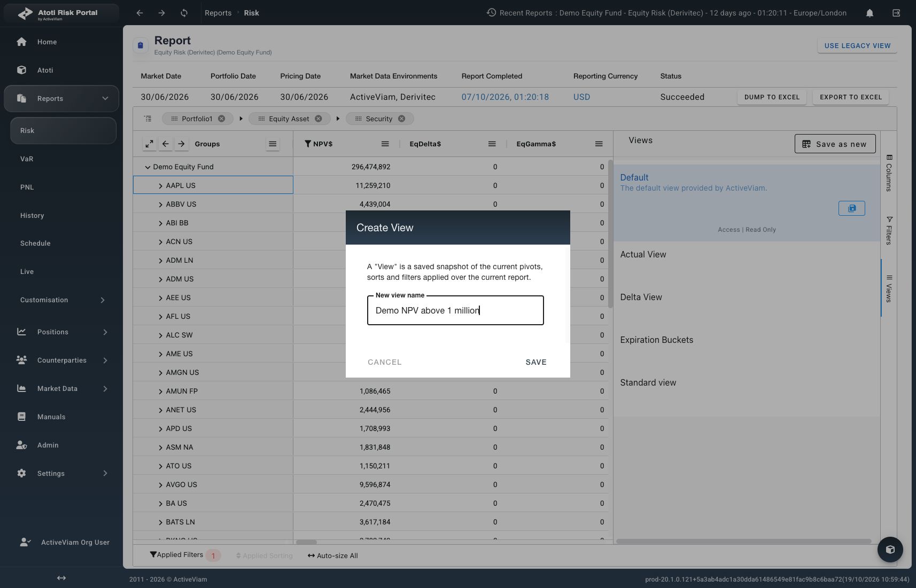Expand the AVGO US row

pyautogui.click(x=160, y=484)
